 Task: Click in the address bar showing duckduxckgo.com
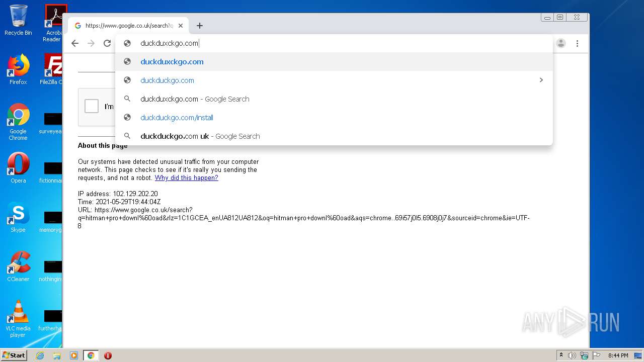pyautogui.click(x=334, y=43)
